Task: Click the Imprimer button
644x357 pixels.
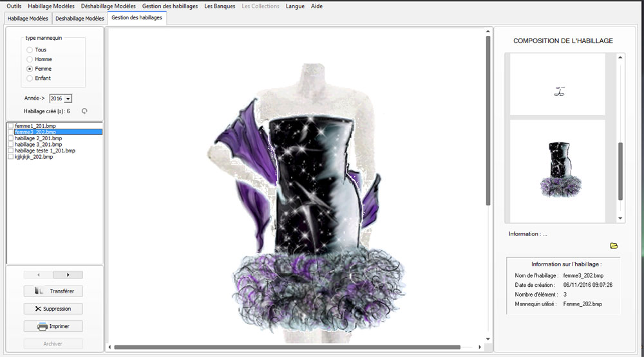Action: tap(53, 326)
